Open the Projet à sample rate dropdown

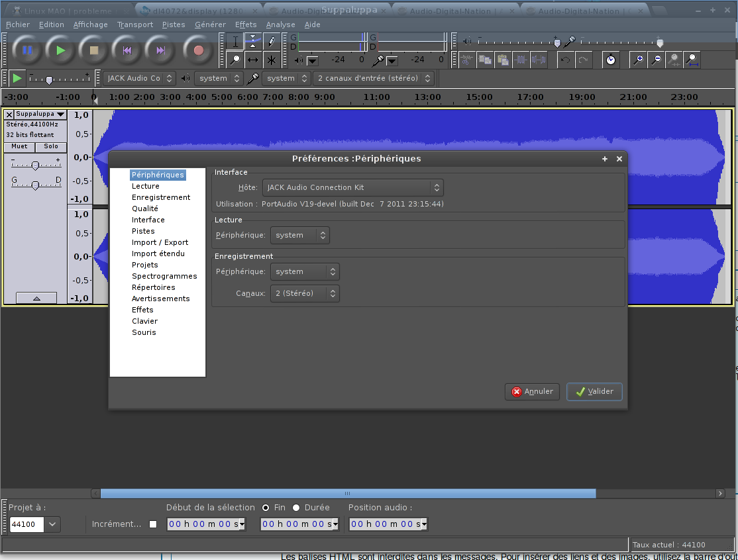click(x=52, y=524)
